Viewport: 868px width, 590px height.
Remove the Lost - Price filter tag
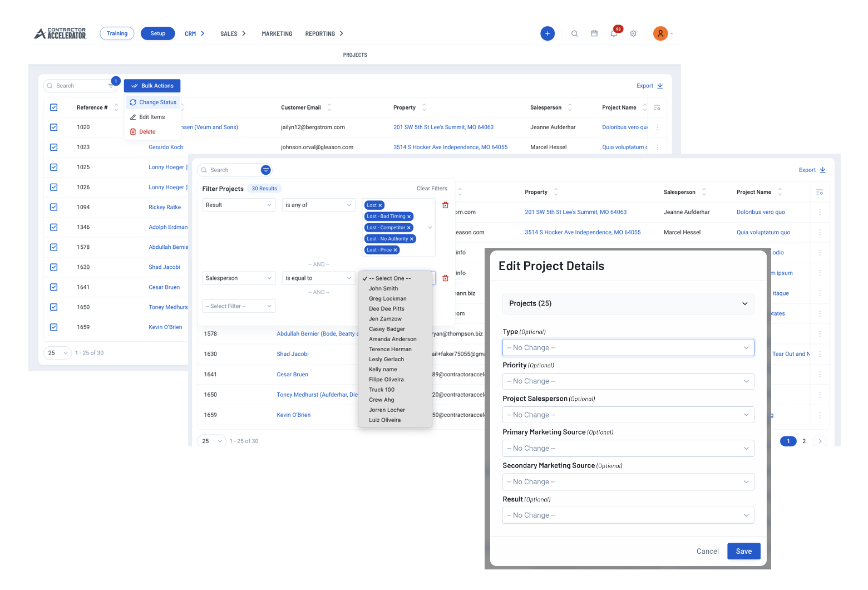pyautogui.click(x=396, y=250)
